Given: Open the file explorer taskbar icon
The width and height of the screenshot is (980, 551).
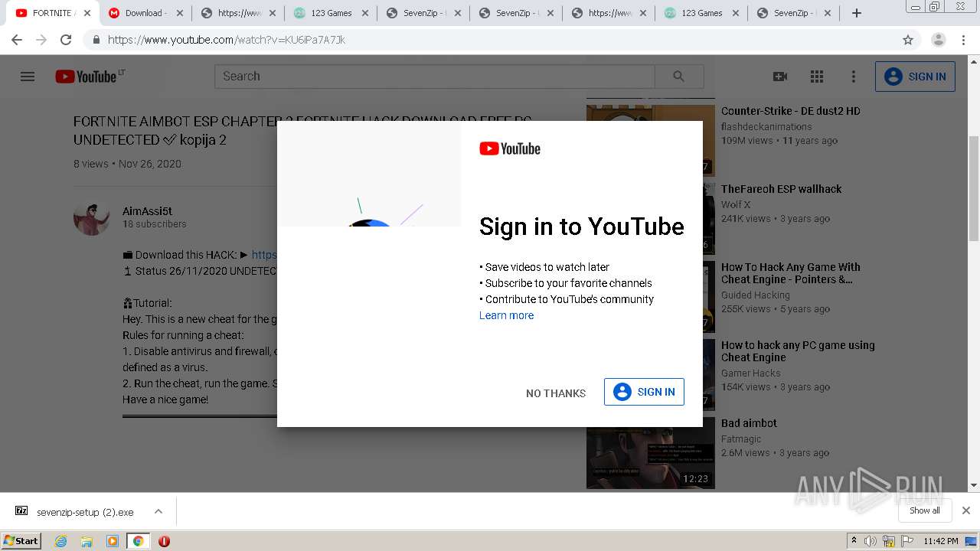Looking at the screenshot, I should click(87, 541).
